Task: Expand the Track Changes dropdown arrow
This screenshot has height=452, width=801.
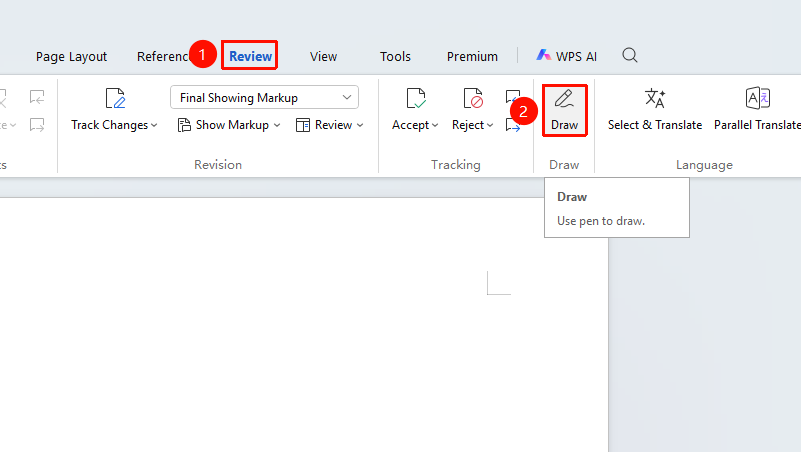Action: tap(154, 125)
